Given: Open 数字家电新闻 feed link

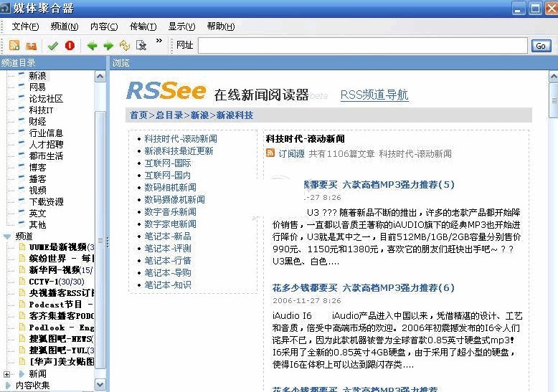Looking at the screenshot, I should click(x=171, y=224).
